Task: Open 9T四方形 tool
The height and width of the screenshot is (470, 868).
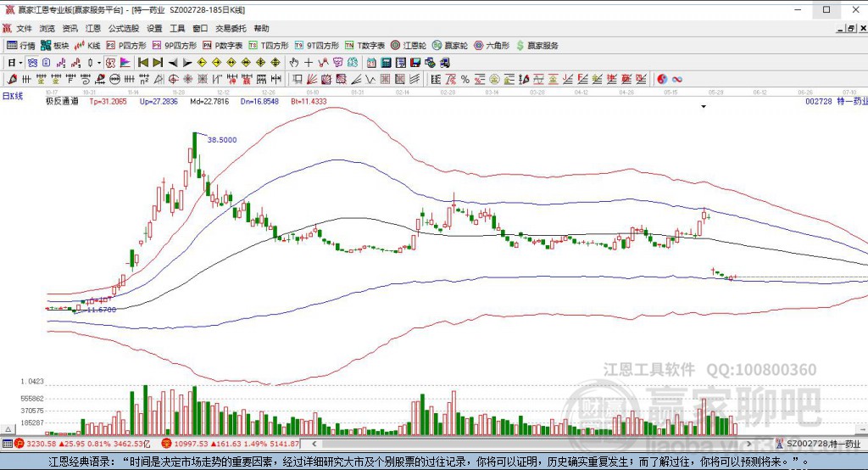Action: tap(317, 46)
